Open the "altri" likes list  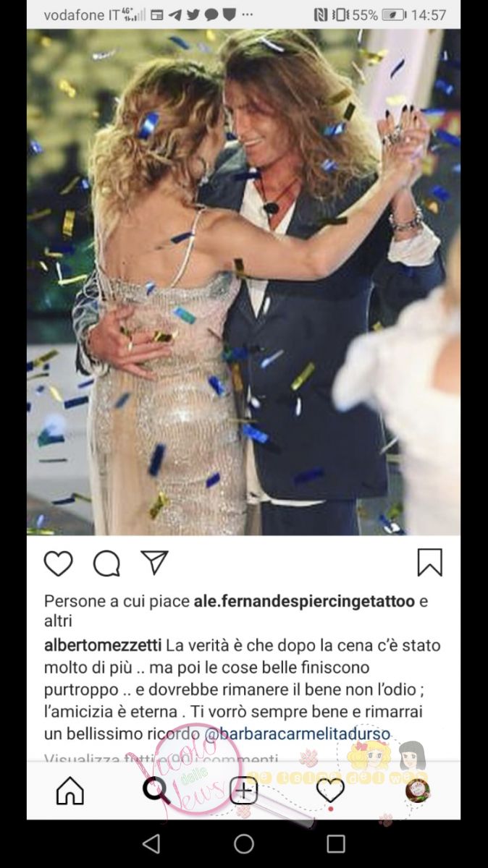tap(59, 621)
